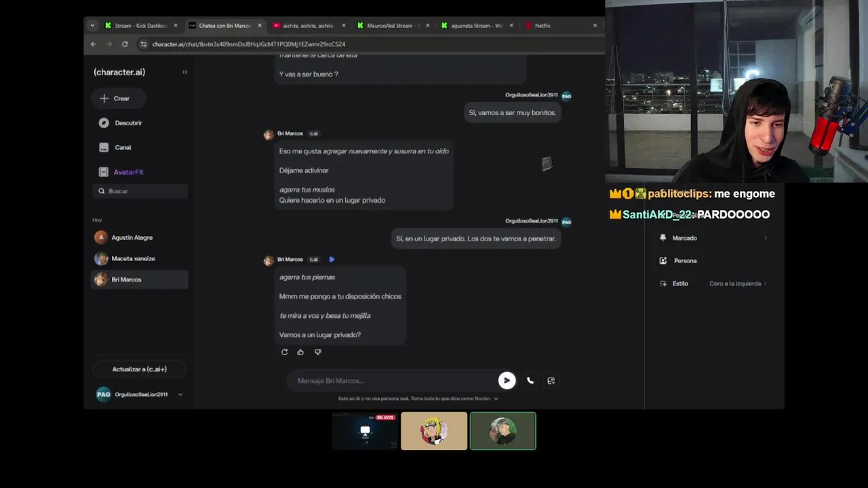
Task: Open the Estilo Cero a la izquierda selector
Action: click(738, 283)
